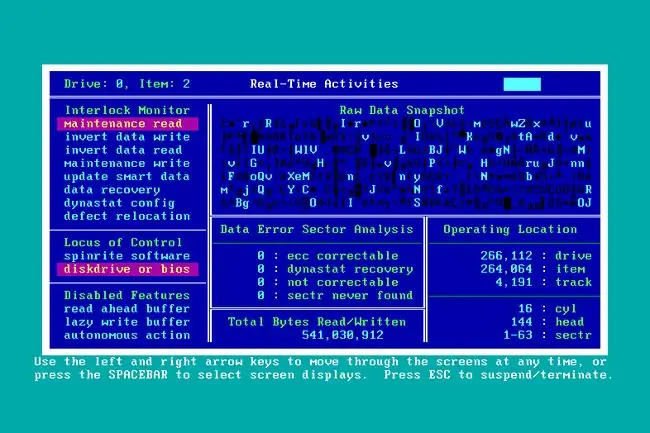Click the 'sectr never found' count row

coord(335,295)
